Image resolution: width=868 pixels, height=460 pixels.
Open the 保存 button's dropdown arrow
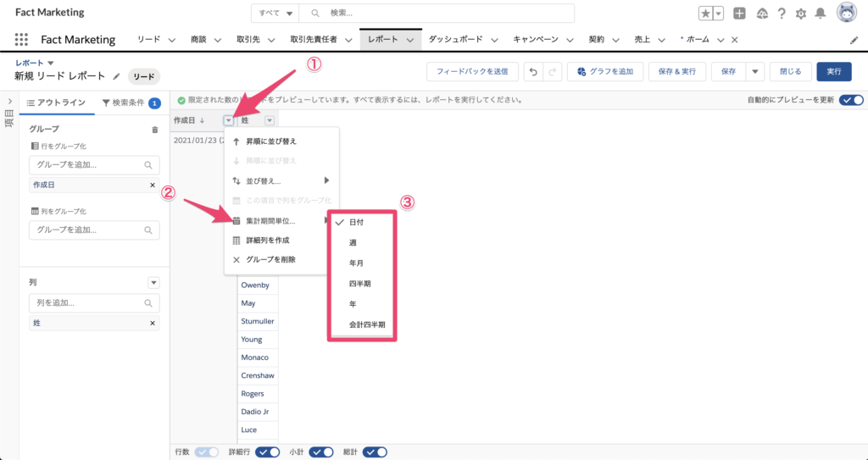point(755,72)
